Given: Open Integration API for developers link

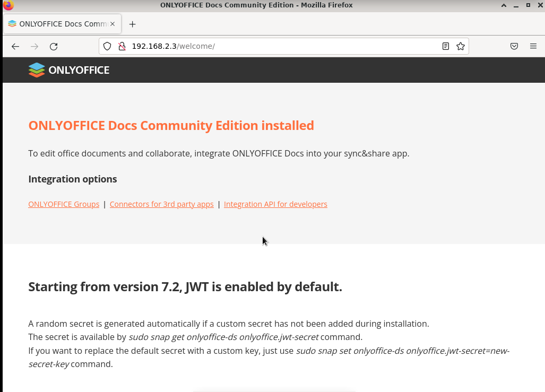Looking at the screenshot, I should (275, 204).
